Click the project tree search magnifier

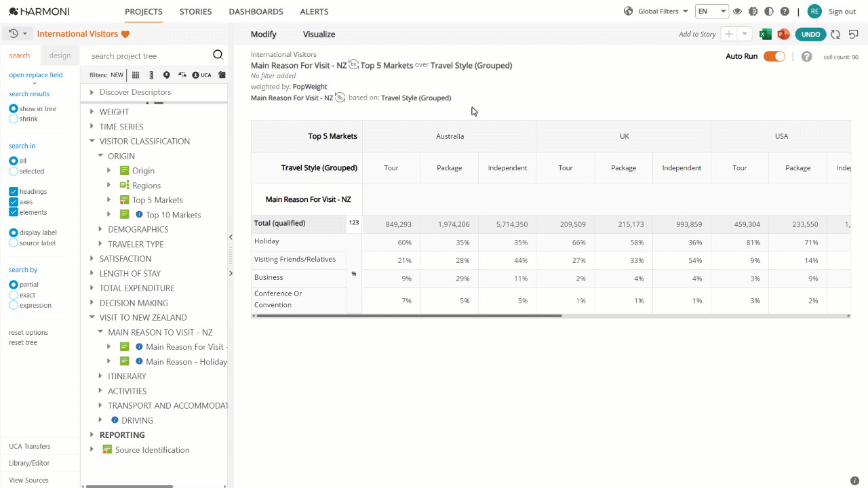pyautogui.click(x=218, y=56)
